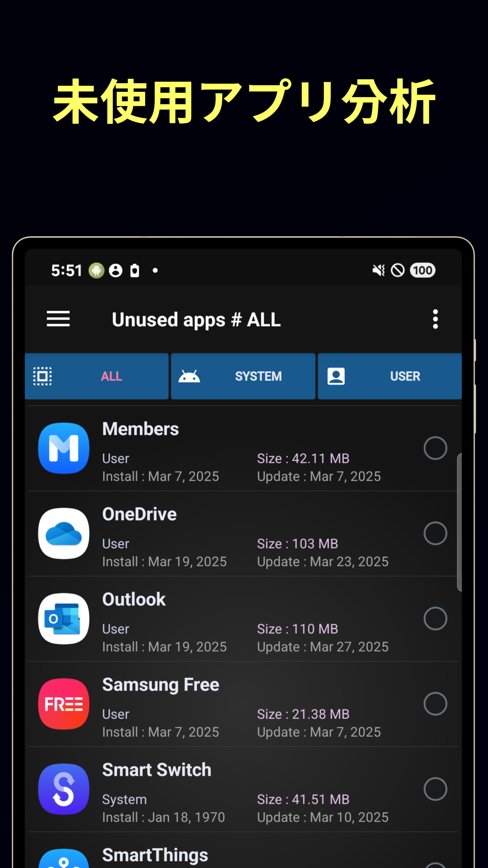Tap the Members app icon
Viewport: 488px width, 868px height.
pos(64,448)
